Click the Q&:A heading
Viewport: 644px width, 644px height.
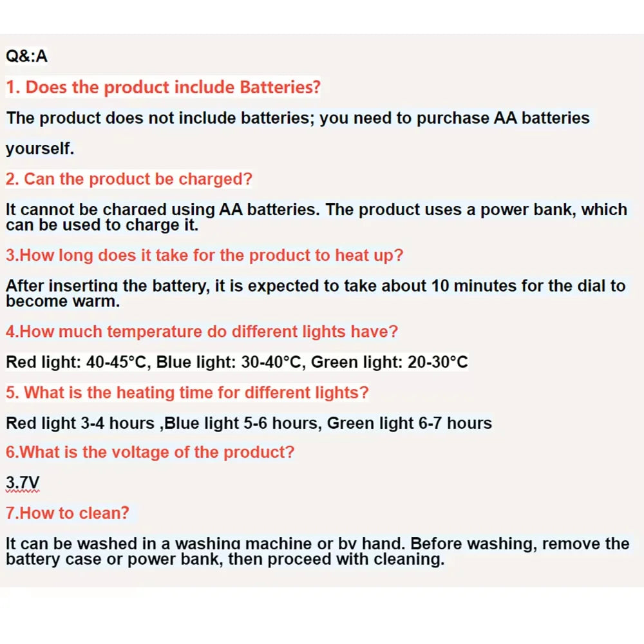pos(26,56)
